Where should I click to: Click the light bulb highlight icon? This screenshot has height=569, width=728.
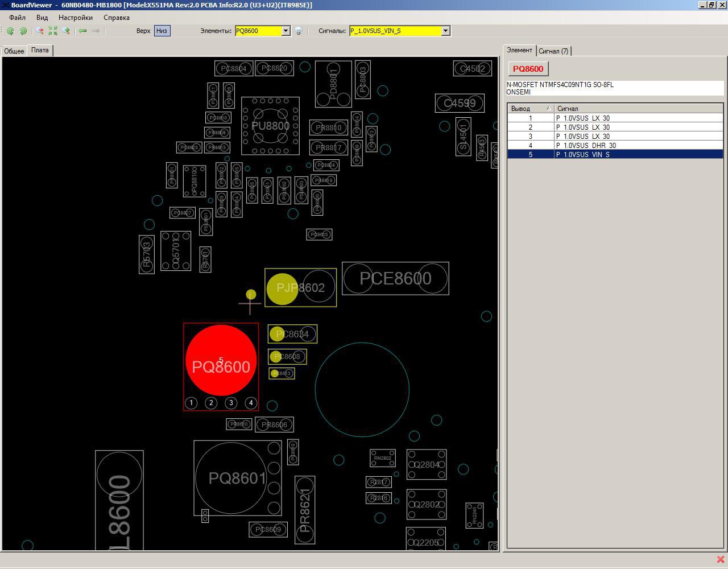298,31
